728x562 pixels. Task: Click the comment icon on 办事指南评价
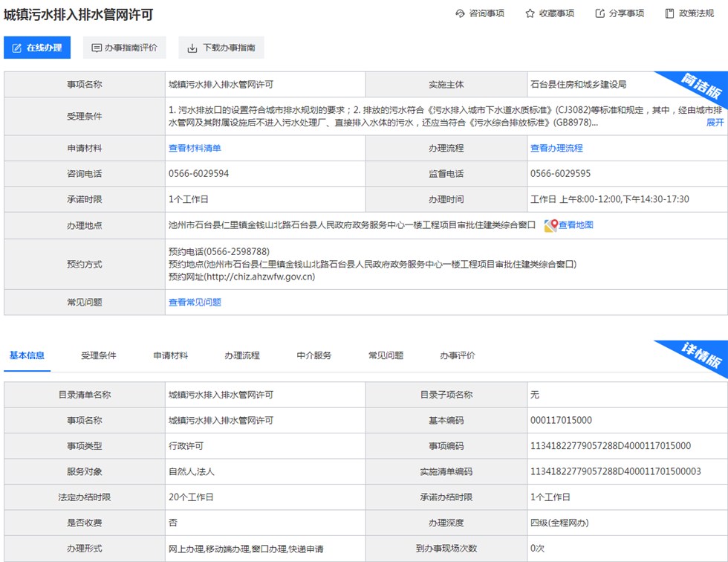(x=97, y=48)
